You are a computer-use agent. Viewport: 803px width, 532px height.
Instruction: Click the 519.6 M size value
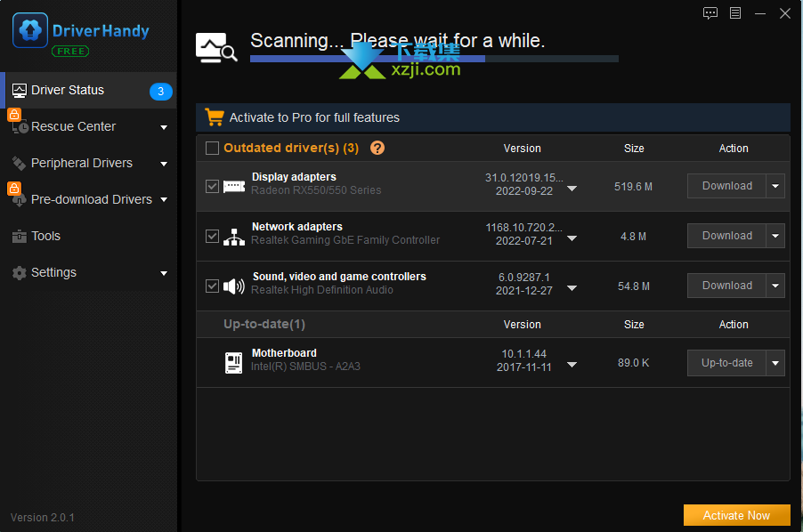click(634, 187)
